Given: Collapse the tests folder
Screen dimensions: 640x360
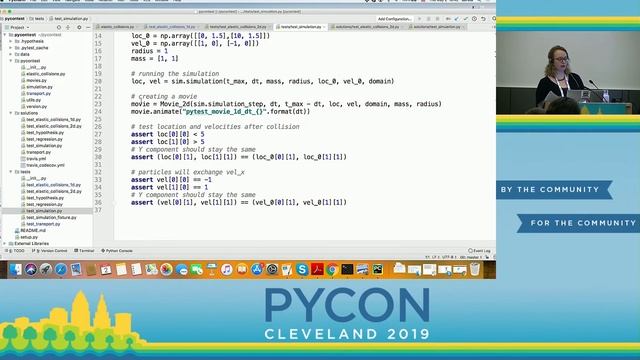Looking at the screenshot, I should (11, 172).
